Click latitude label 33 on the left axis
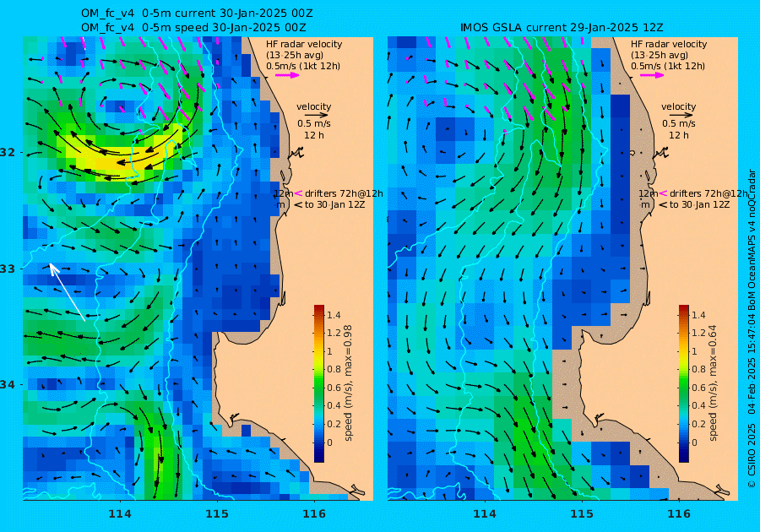Screen dimensions: 760x532 (8, 269)
